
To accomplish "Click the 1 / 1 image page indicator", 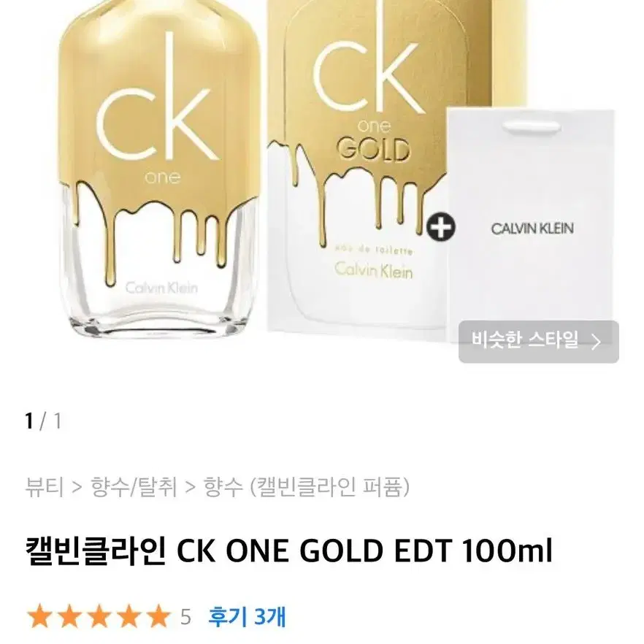I will tap(43, 421).
